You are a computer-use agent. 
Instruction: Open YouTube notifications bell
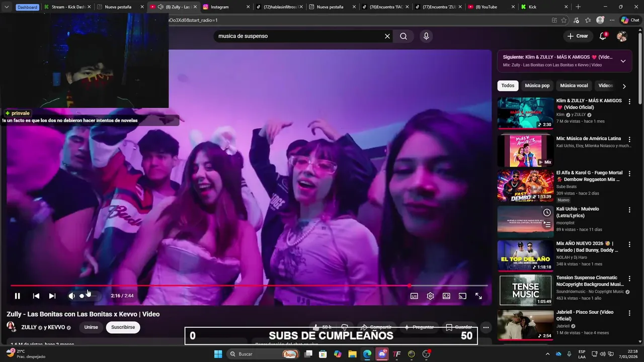coord(603,36)
